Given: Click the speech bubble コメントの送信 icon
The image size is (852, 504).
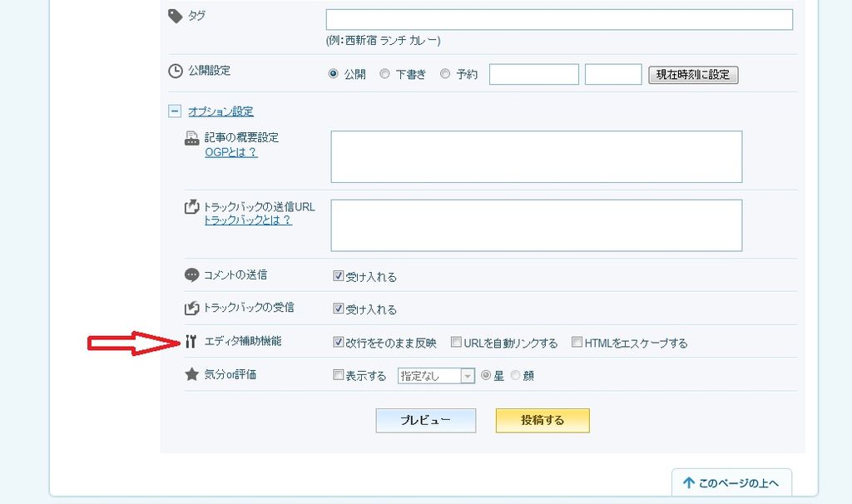Looking at the screenshot, I should [x=191, y=275].
